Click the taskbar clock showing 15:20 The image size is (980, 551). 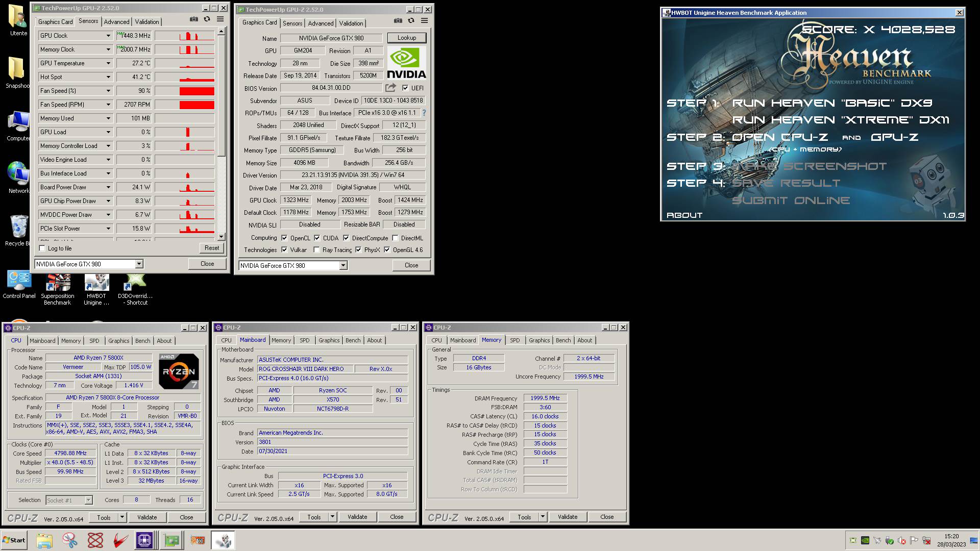[x=951, y=536]
